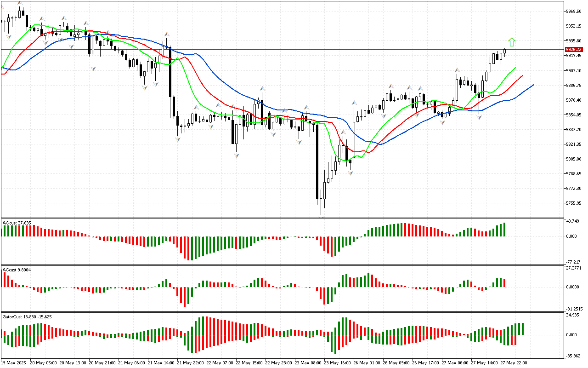Click the 5968.50 price scale label
Viewport: 588px width, 368px height.
coord(574,11)
